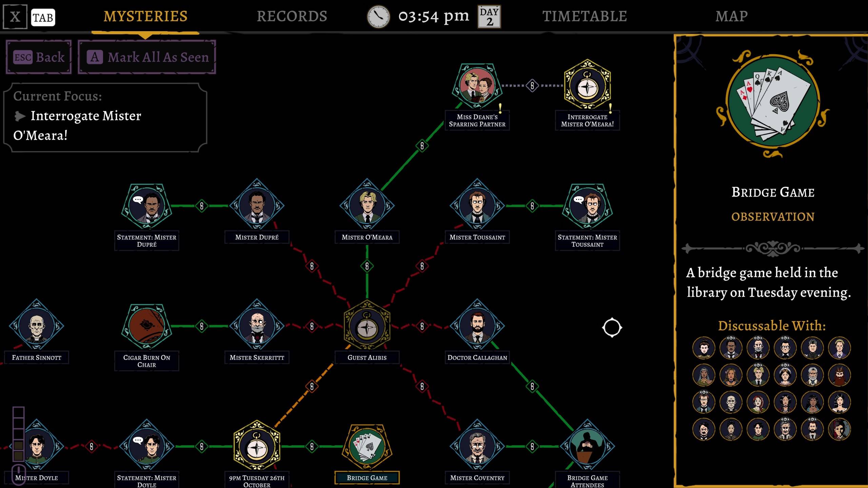Image resolution: width=868 pixels, height=488 pixels.
Task: Open Statement: Mister Toussaint node
Action: click(x=587, y=205)
